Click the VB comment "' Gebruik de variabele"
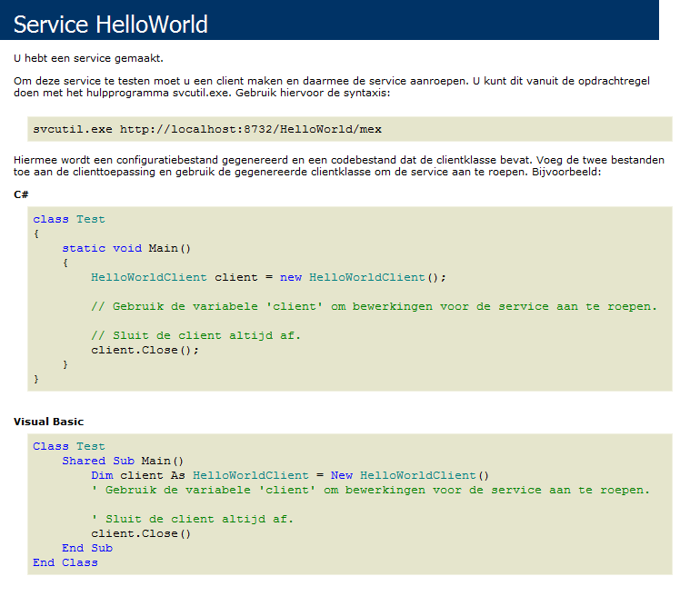Screen dimensions: 680x616 point(371,490)
